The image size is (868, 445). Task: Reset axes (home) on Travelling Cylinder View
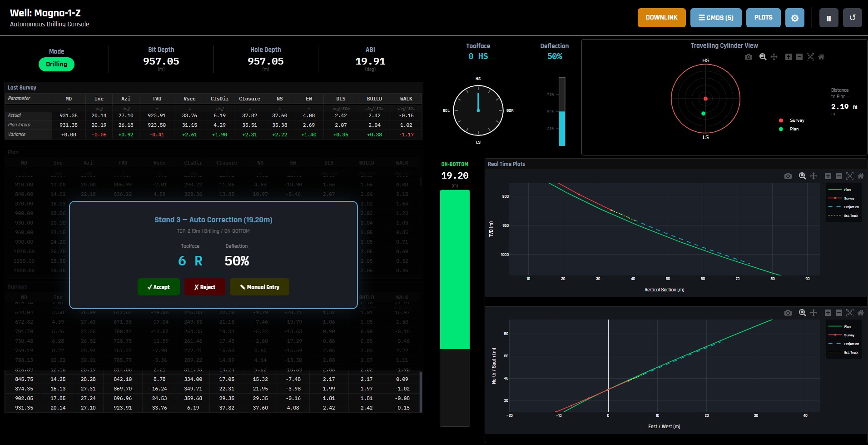[x=821, y=57]
